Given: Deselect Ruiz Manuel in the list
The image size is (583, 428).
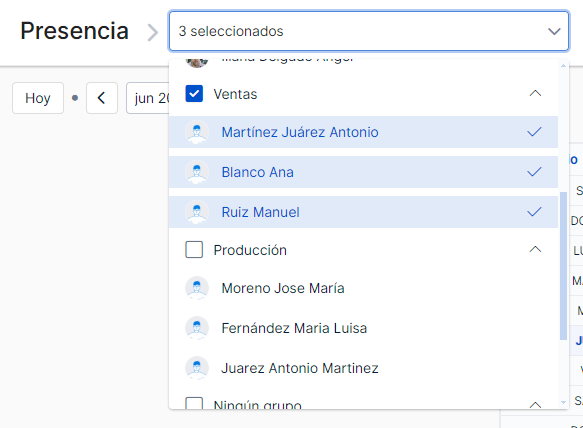Looking at the screenshot, I should (x=363, y=212).
